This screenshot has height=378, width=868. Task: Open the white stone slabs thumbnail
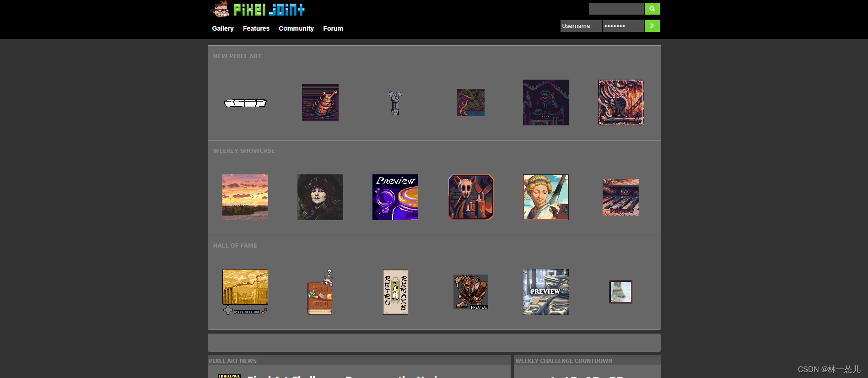[245, 103]
